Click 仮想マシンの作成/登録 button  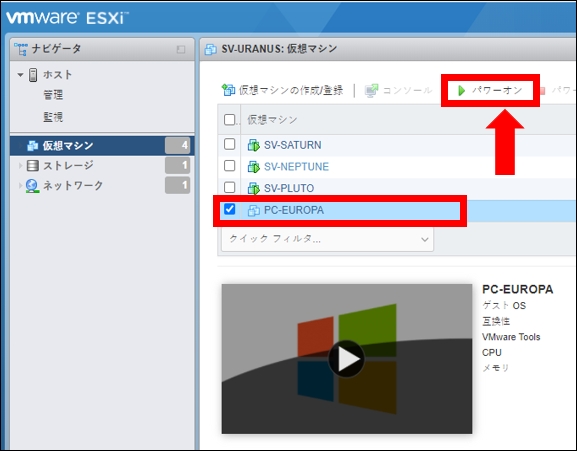point(283,90)
